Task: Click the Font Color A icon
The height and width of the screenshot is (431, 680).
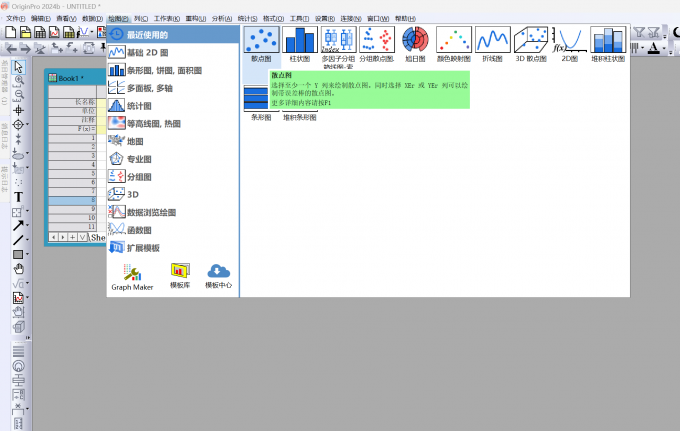Action: tap(654, 48)
